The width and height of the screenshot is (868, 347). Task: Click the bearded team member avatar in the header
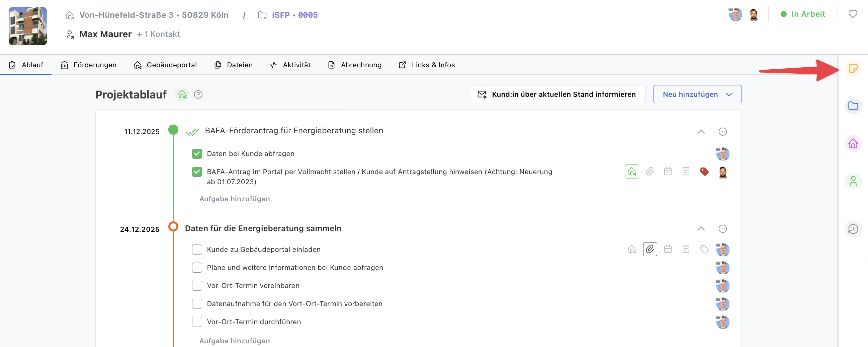pyautogui.click(x=754, y=14)
